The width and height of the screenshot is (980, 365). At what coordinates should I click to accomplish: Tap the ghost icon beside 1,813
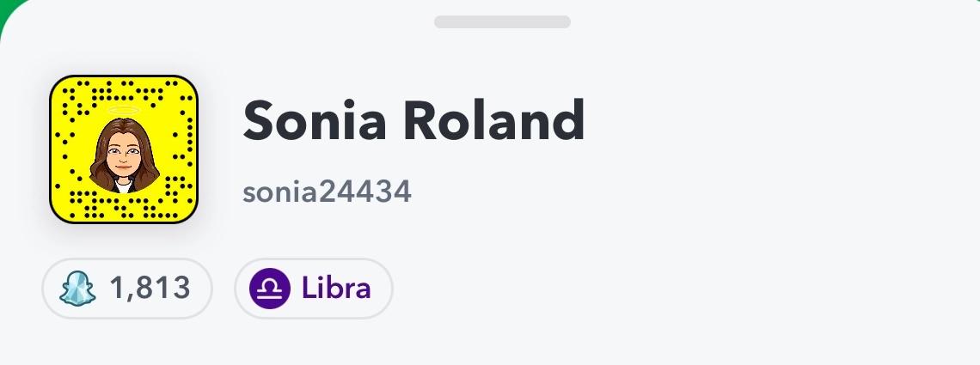(78, 288)
